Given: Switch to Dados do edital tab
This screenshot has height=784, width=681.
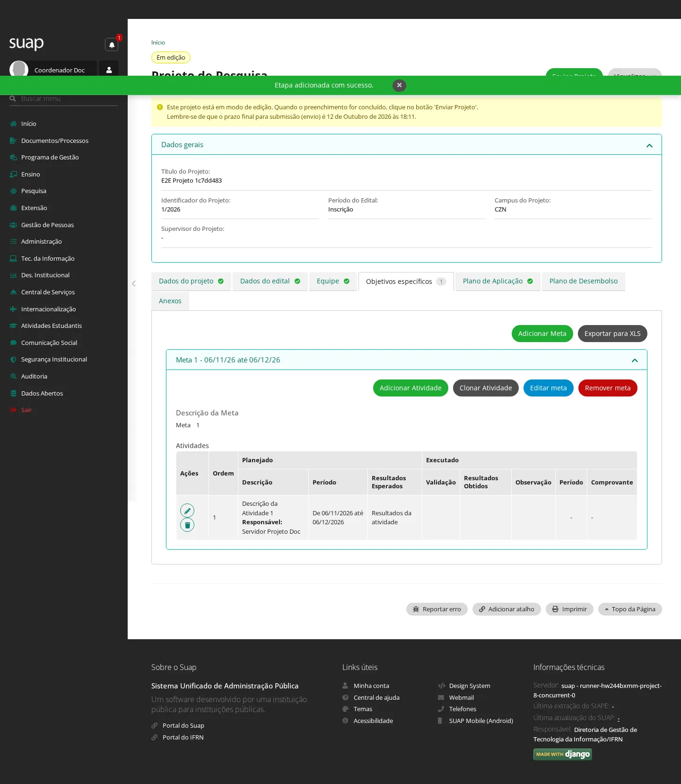Looking at the screenshot, I should (x=270, y=281).
